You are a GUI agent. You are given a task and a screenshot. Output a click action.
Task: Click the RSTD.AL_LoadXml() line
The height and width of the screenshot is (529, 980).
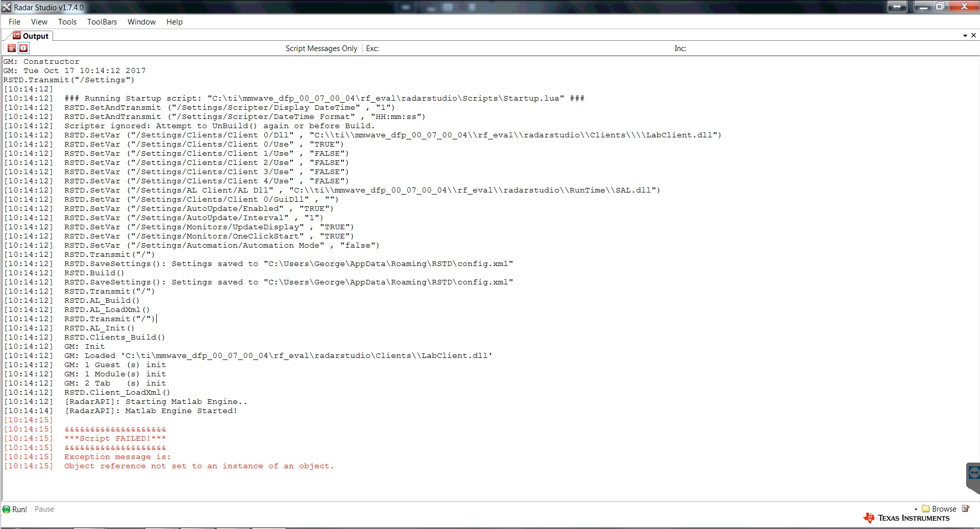tap(107, 309)
